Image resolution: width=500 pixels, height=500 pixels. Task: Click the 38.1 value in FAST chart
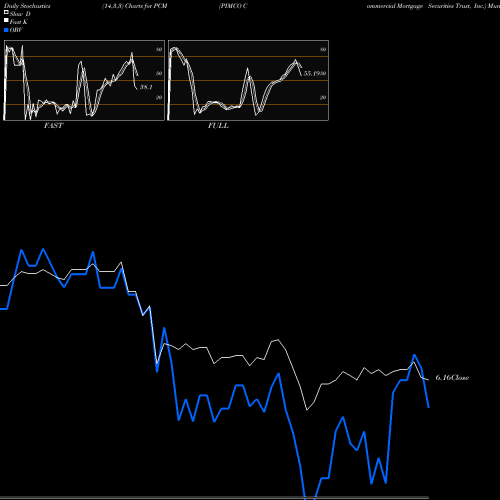coord(146,87)
